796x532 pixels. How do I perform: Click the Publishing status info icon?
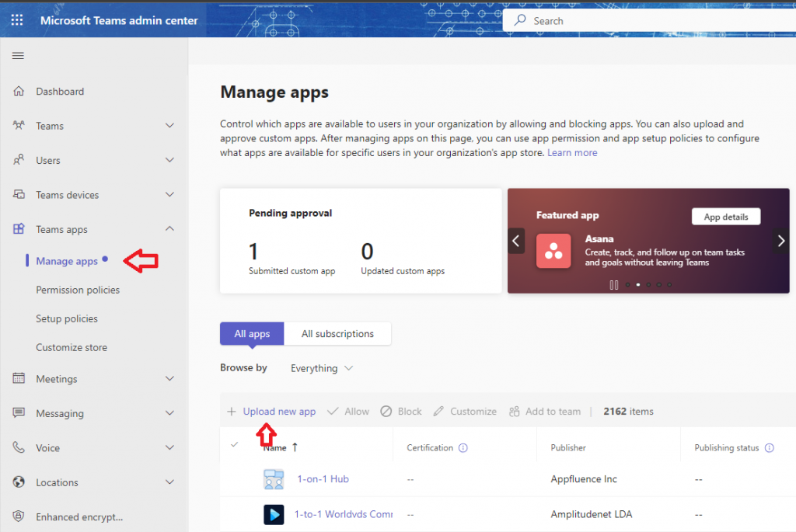click(770, 448)
